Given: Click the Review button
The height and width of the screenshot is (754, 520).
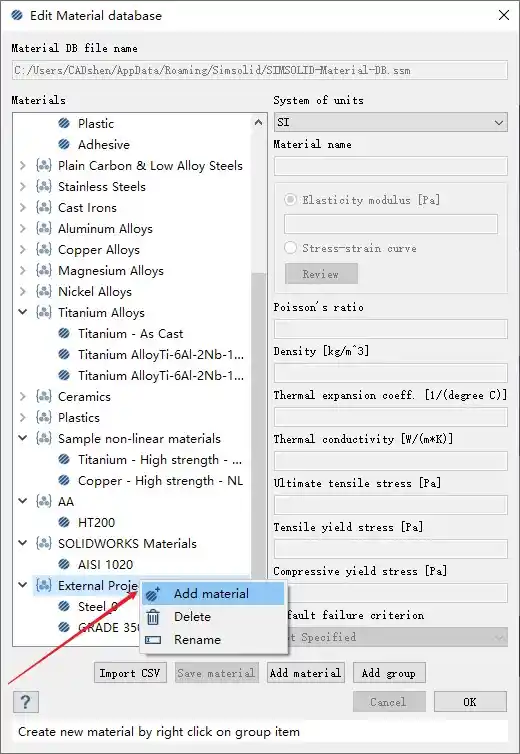Looking at the screenshot, I should pyautogui.click(x=321, y=274).
